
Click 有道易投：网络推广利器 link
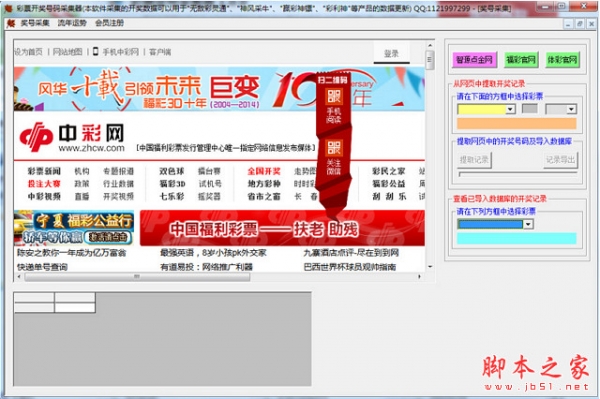pos(206,267)
